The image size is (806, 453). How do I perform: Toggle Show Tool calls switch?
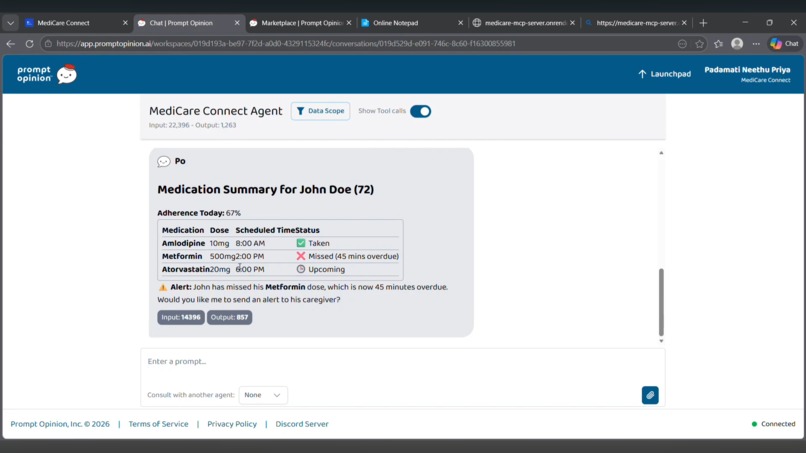click(x=420, y=111)
